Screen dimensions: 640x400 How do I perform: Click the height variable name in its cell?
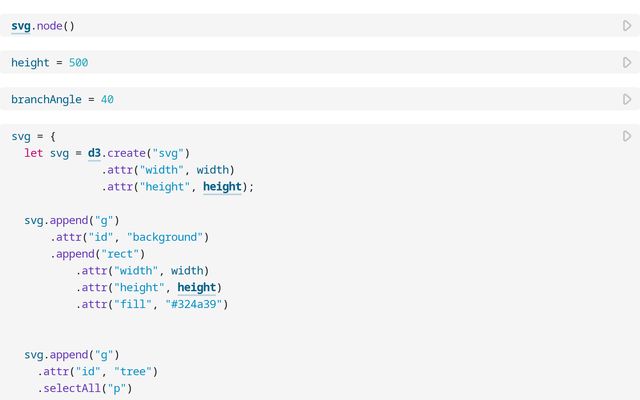[x=30, y=63]
